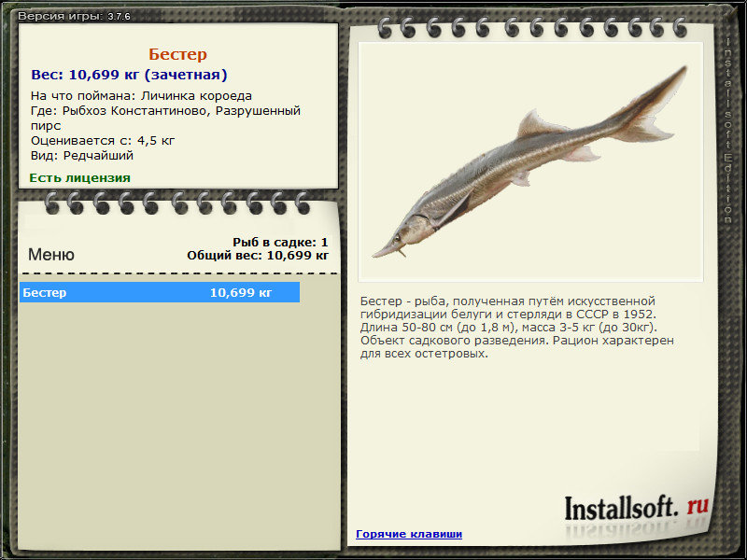Click the На что поймана bait line
The height and width of the screenshot is (560, 747).
coord(141,96)
